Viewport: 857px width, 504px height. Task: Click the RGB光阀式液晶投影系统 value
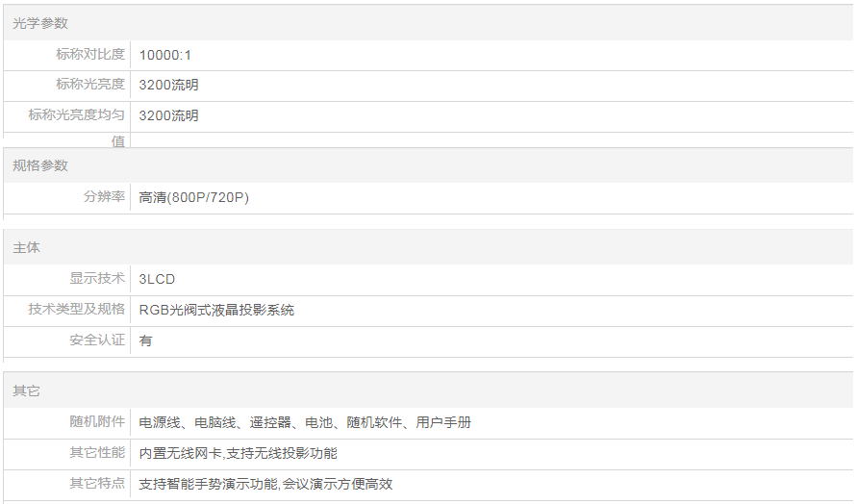point(216,310)
